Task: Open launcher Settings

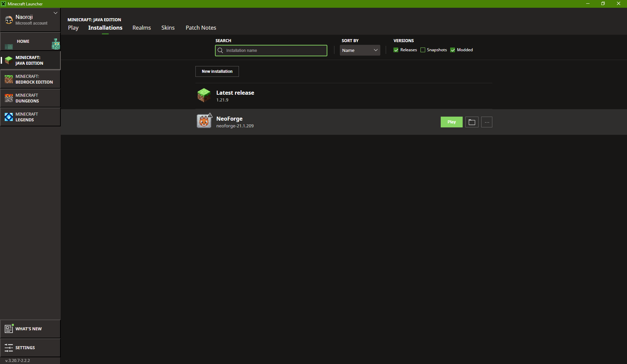Action: point(30,347)
